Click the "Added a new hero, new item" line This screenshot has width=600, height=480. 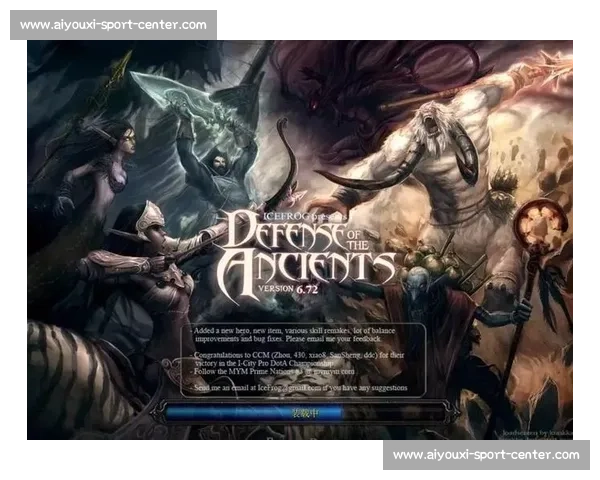[x=293, y=331]
